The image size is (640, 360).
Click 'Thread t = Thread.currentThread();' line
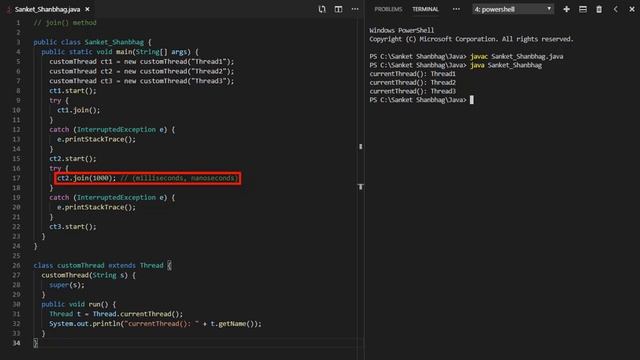(116, 314)
